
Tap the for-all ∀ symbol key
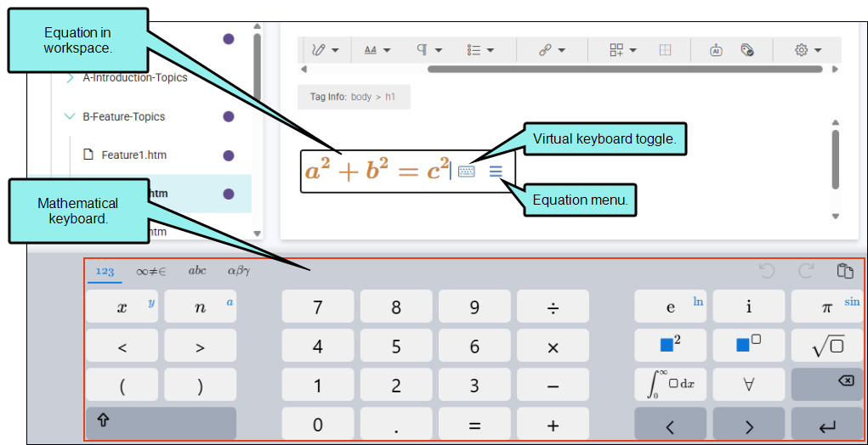(749, 386)
